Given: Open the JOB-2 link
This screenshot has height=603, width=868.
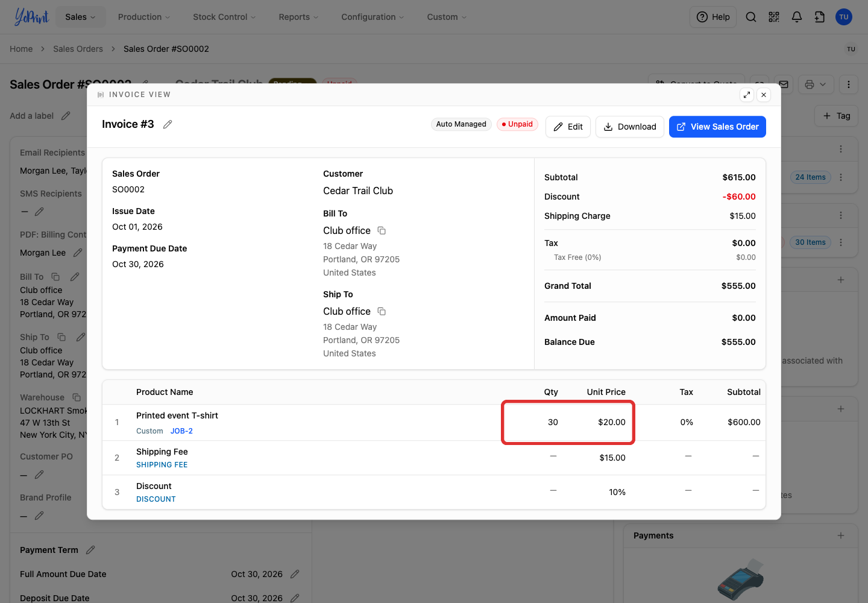Looking at the screenshot, I should (181, 431).
